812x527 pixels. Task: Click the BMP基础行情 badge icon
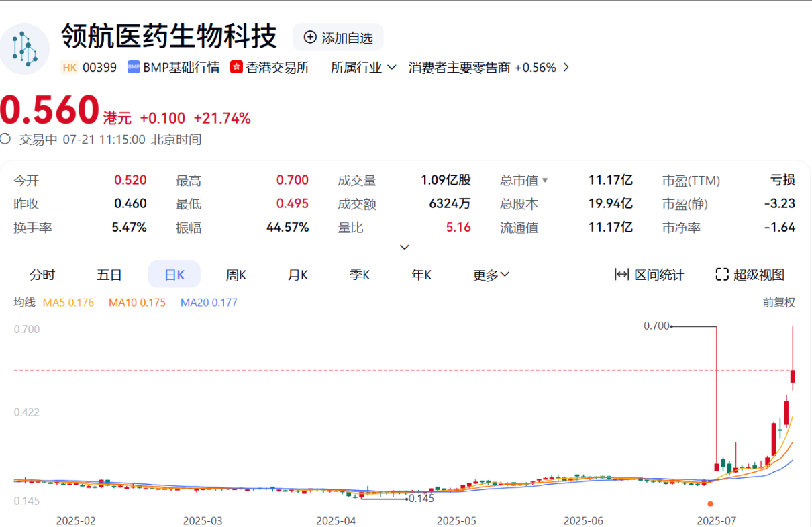[134, 68]
